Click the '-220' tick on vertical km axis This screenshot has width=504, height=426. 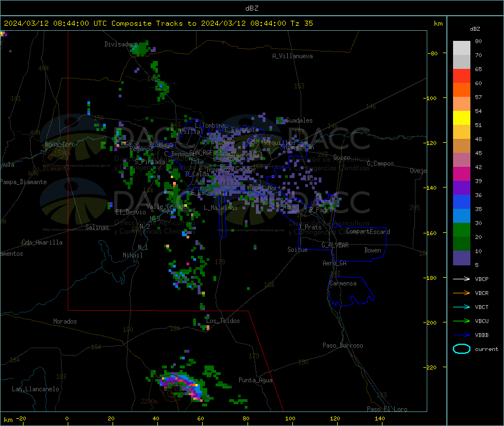431,368
